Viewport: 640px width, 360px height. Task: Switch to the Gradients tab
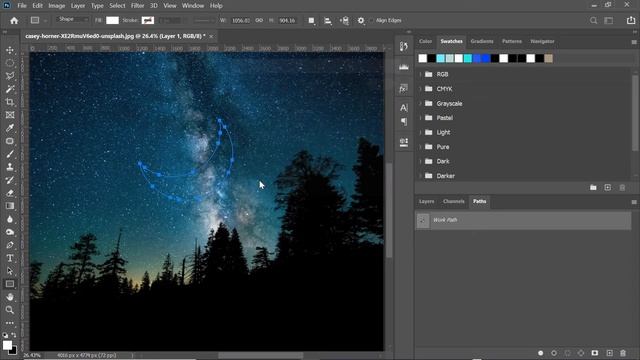pyautogui.click(x=482, y=41)
